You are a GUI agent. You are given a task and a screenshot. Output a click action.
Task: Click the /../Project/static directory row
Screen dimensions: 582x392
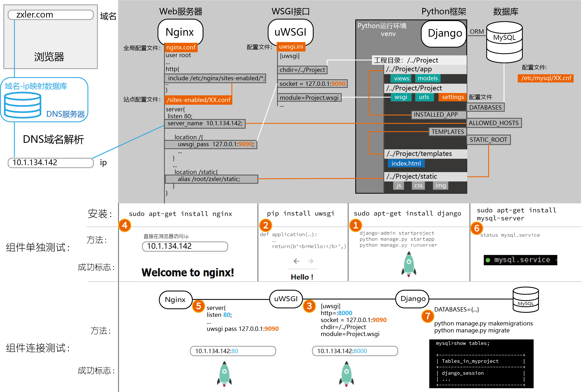(426, 176)
